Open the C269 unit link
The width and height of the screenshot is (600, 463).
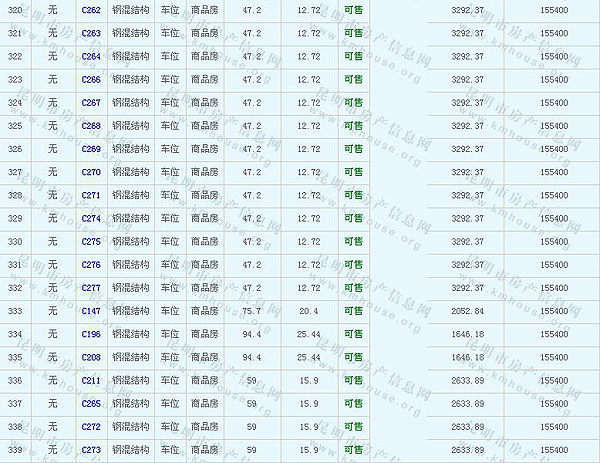[91, 149]
